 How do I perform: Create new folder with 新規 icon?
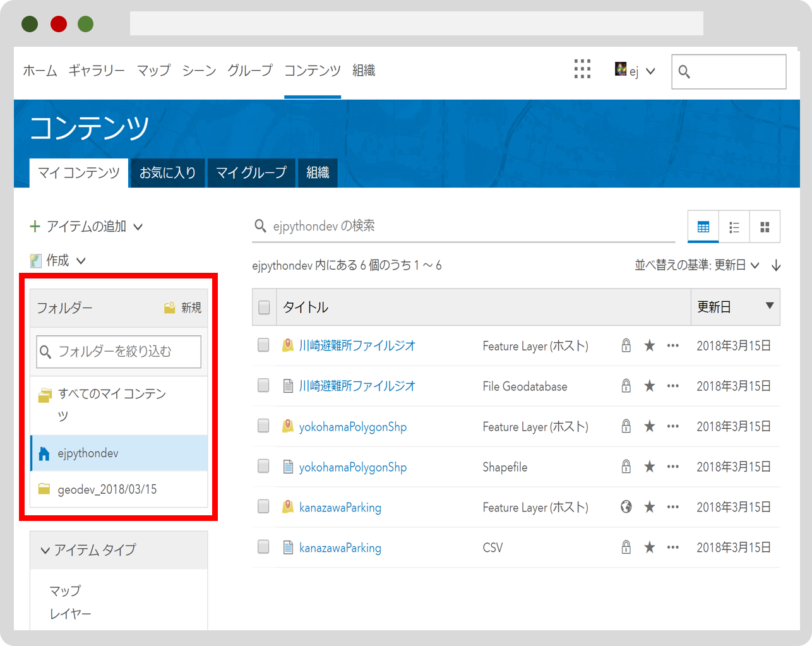[182, 308]
